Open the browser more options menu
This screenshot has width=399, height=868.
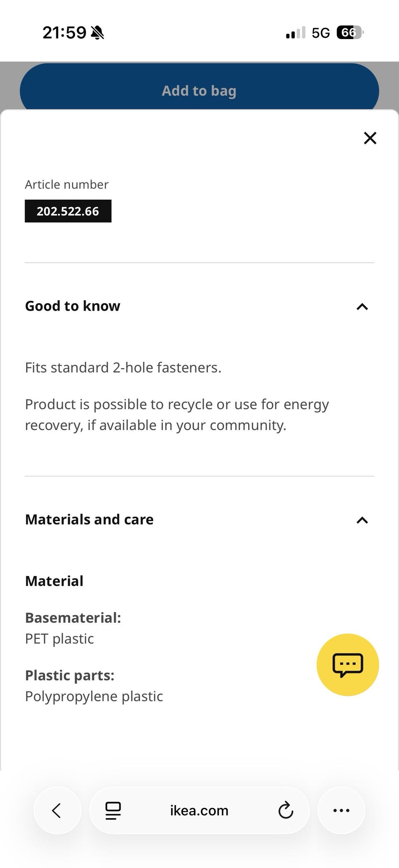coord(341,810)
